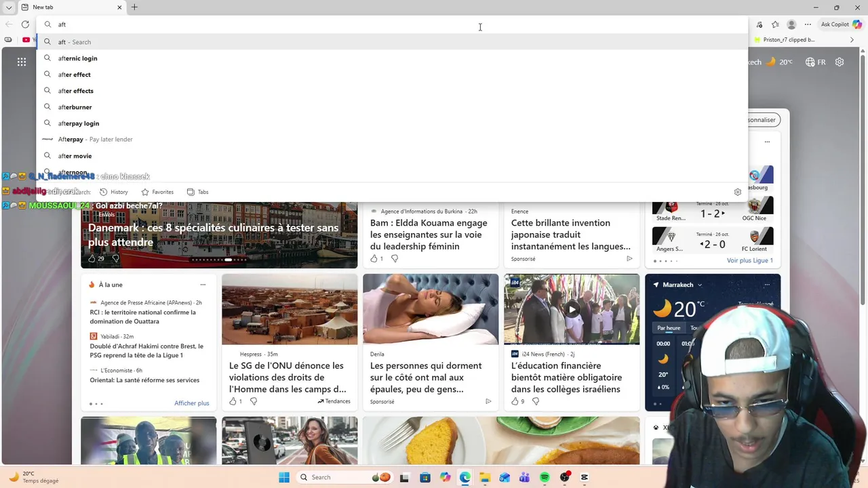This screenshot has width=868, height=488.
Task: Like the Danemark article thumbs up
Action: (x=92, y=258)
